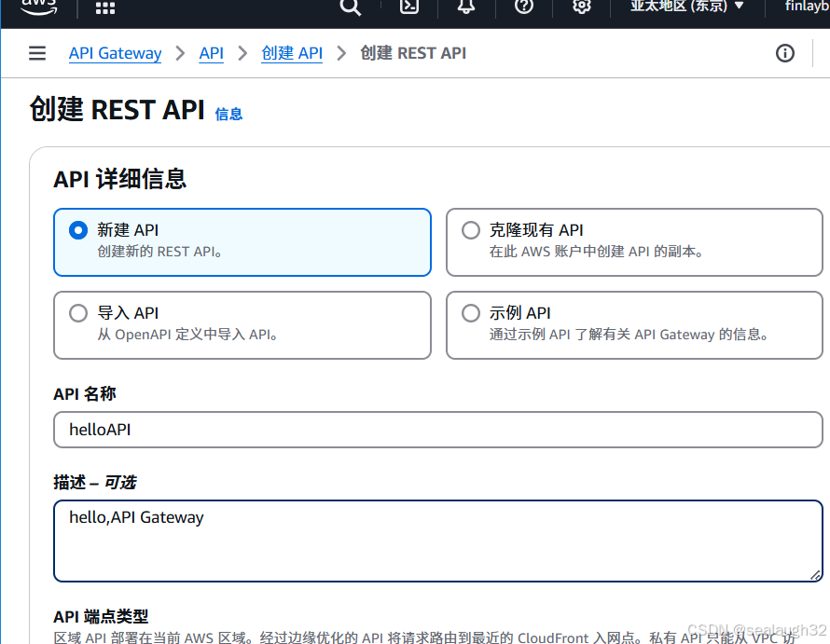Grab the description textarea resize handle
Screen dimensions: 830x644
(x=815, y=575)
